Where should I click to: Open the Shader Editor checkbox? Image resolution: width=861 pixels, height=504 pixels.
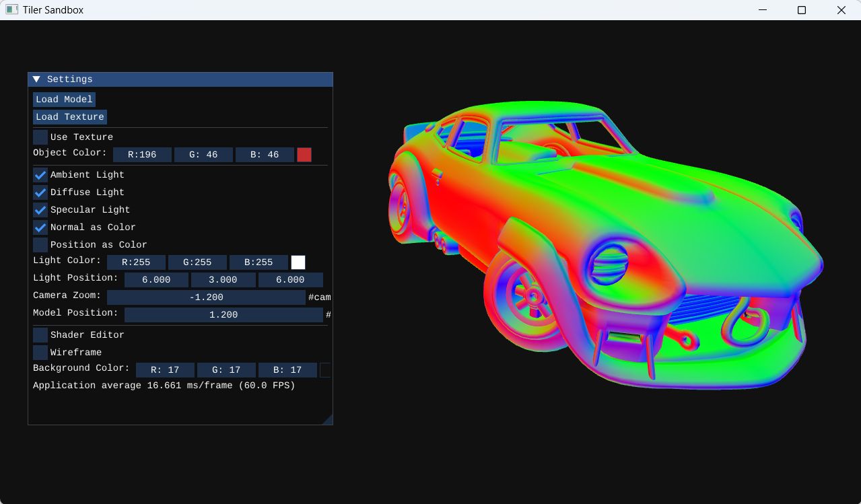pos(40,335)
